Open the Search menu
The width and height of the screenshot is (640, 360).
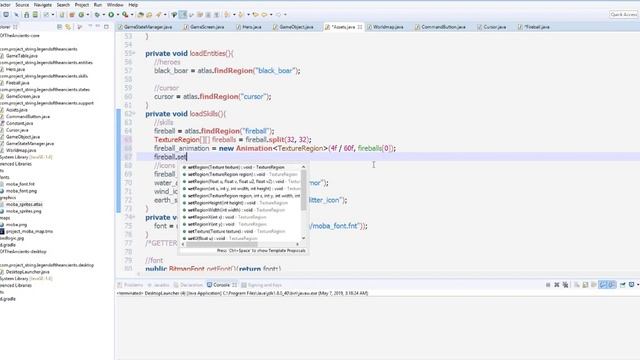point(63,4)
